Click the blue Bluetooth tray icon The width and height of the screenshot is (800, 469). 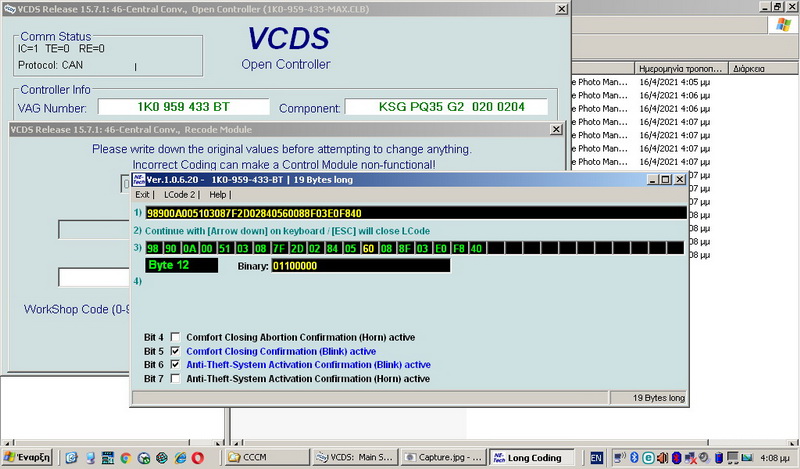click(634, 458)
